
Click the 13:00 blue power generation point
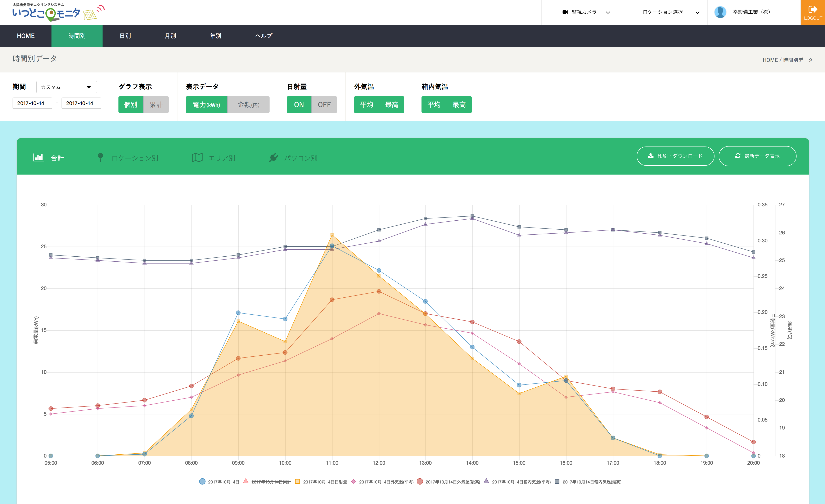pyautogui.click(x=425, y=301)
